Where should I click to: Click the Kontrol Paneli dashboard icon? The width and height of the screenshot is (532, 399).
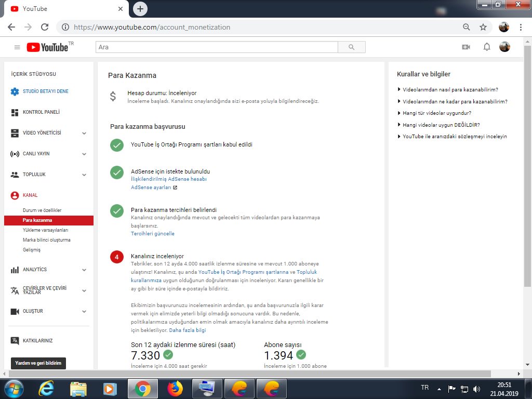[x=15, y=112]
